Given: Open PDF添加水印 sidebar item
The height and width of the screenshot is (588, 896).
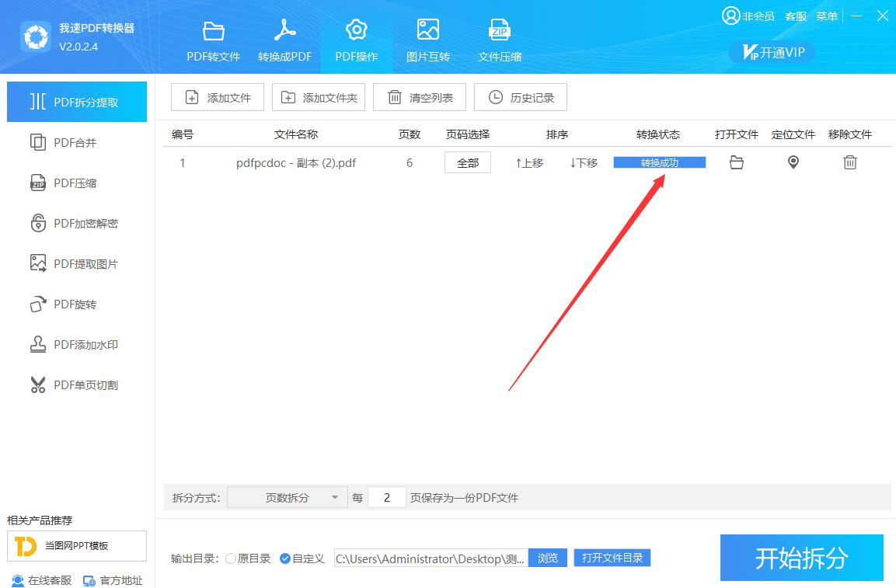Looking at the screenshot, I should point(77,345).
